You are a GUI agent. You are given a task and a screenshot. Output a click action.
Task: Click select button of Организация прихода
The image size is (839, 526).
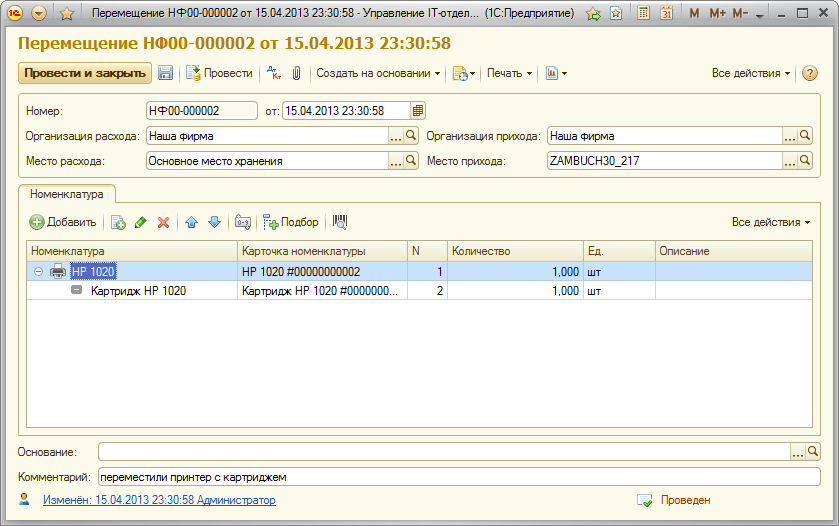tap(790, 136)
